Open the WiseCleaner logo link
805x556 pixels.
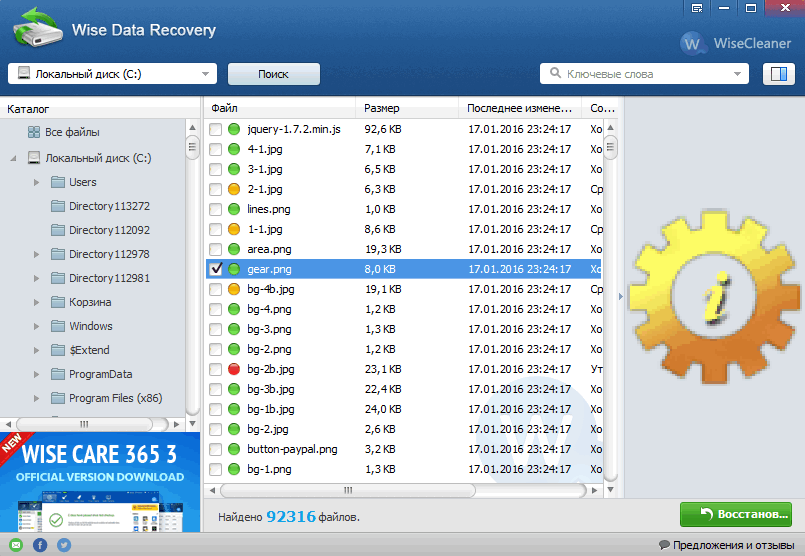[735, 44]
